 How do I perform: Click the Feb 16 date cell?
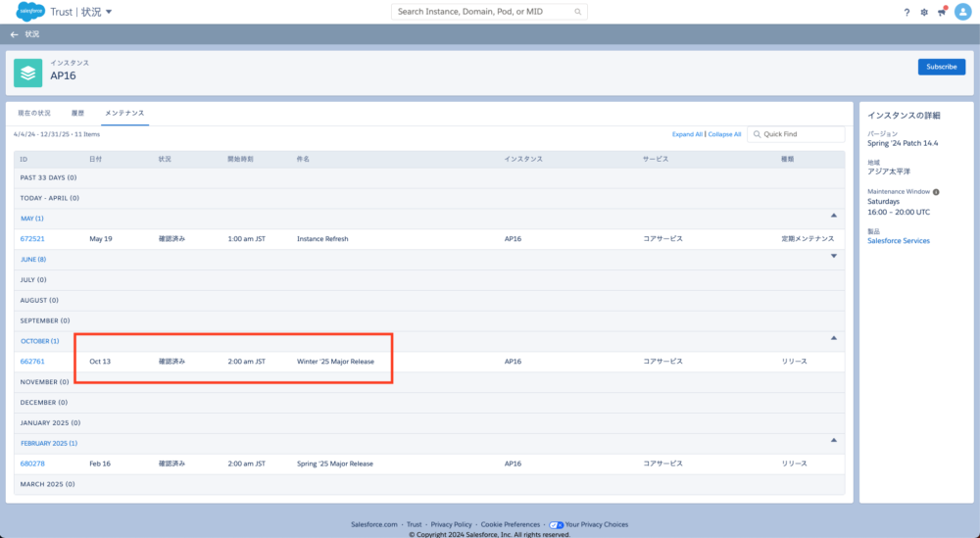tap(100, 464)
